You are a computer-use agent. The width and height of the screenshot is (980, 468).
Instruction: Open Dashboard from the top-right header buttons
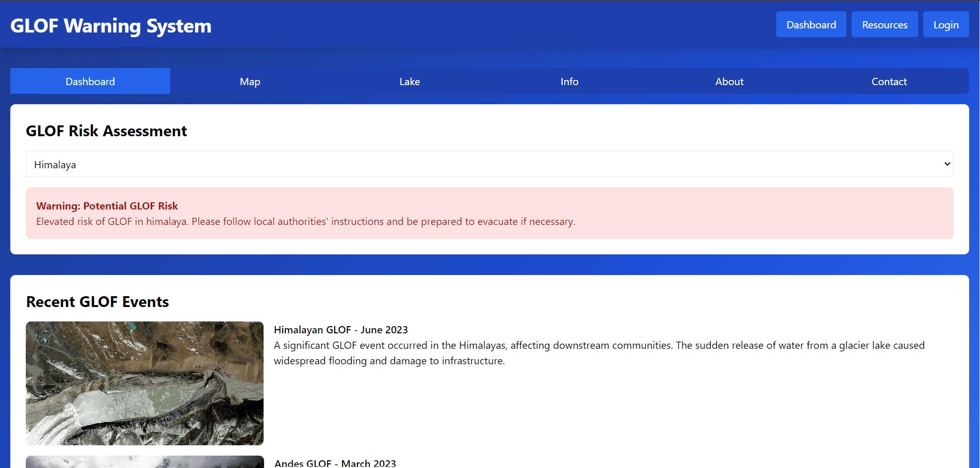tap(811, 25)
